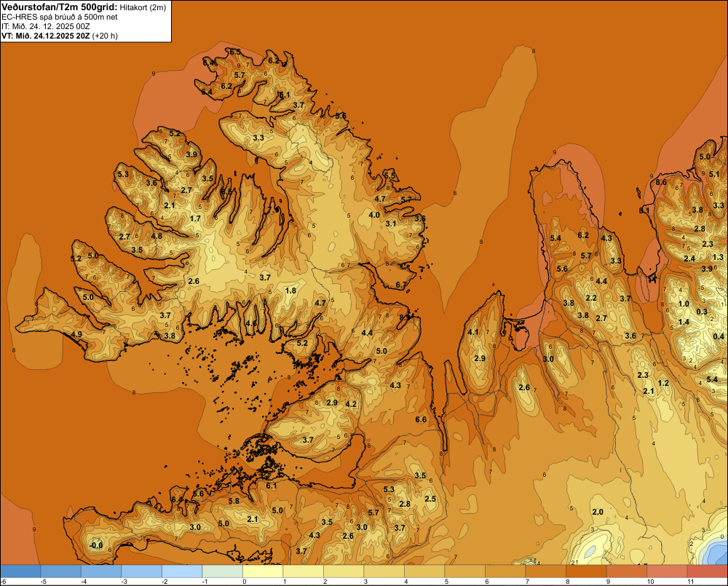Click the '6.6' temperature value on the map
Screen dimensions: 728x586
(x=421, y=419)
